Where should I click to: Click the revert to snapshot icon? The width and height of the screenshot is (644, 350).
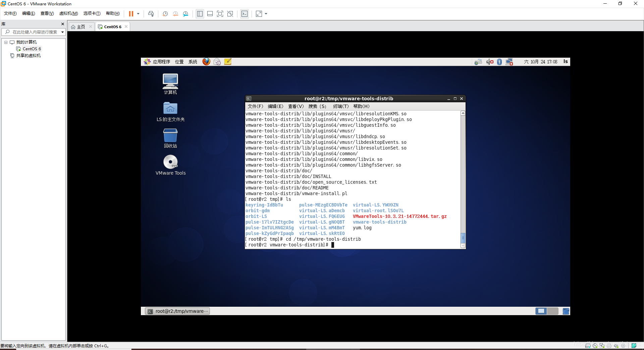pyautogui.click(x=175, y=14)
